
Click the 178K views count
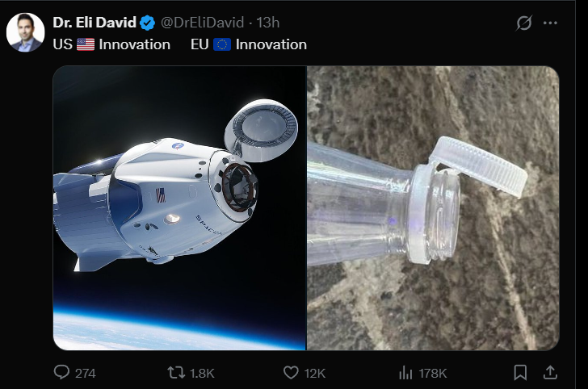tap(433, 373)
